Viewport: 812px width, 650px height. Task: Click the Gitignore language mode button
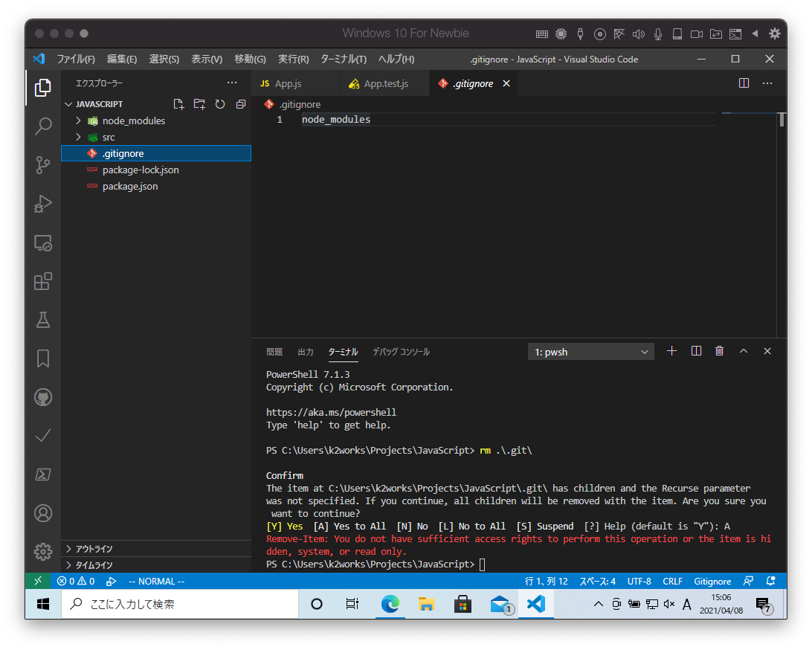pyautogui.click(x=712, y=581)
